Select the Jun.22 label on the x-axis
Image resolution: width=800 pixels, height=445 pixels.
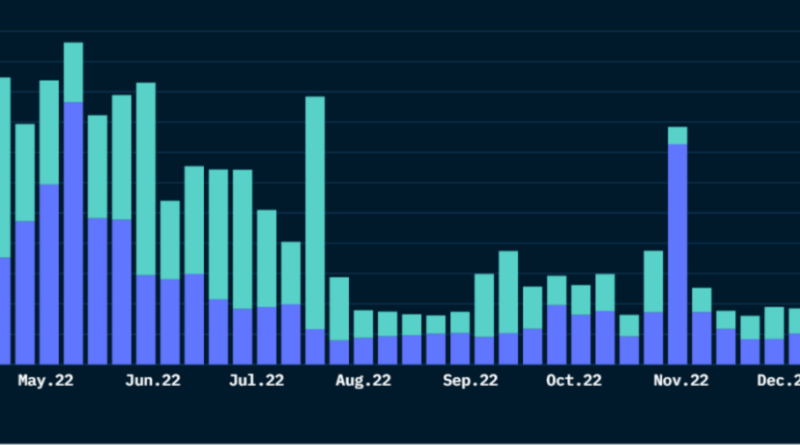click(153, 380)
